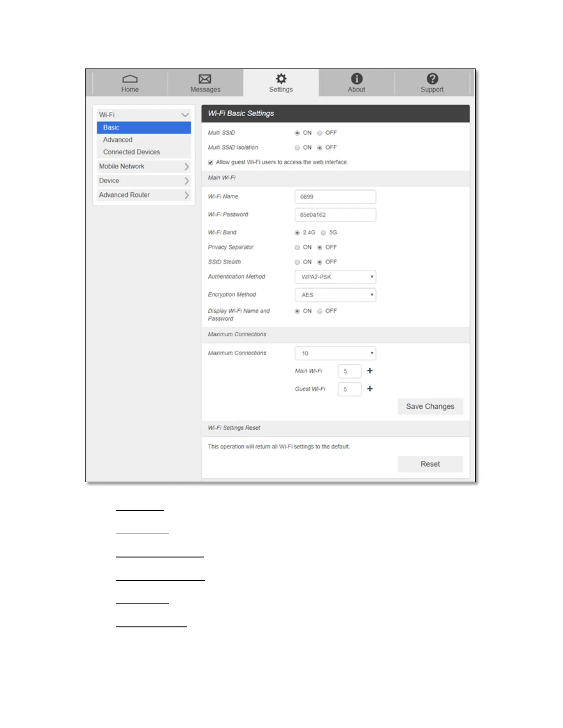Set Display Wi-Fi Name and Password ON
This screenshot has height=728, width=563.
point(297,312)
